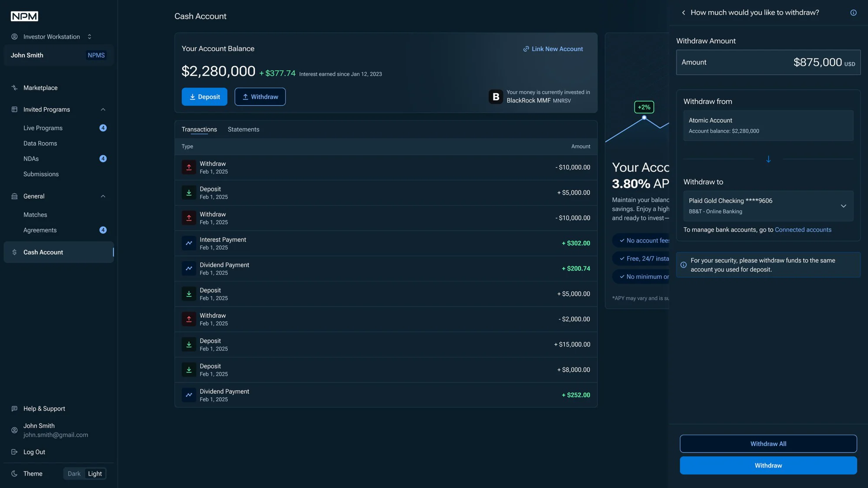Screen dimensions: 868x488
Task: Open Live Programs in sidebar
Action: pyautogui.click(x=43, y=128)
